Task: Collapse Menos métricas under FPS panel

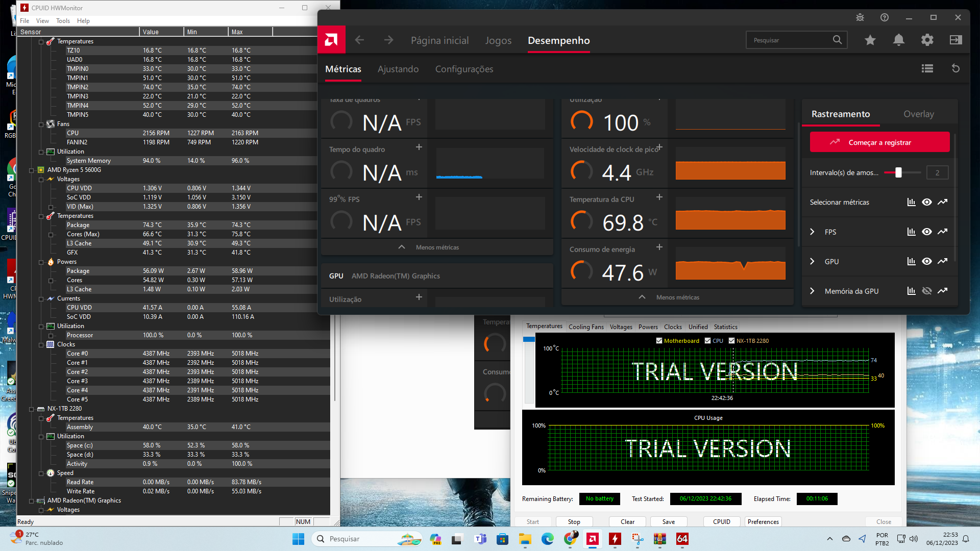Action: pyautogui.click(x=437, y=247)
